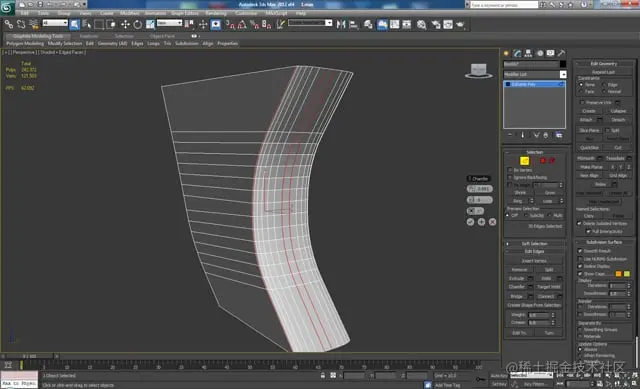The width and height of the screenshot is (640, 389).
Task: Open the Motion command panel tab
Action: pos(540,53)
